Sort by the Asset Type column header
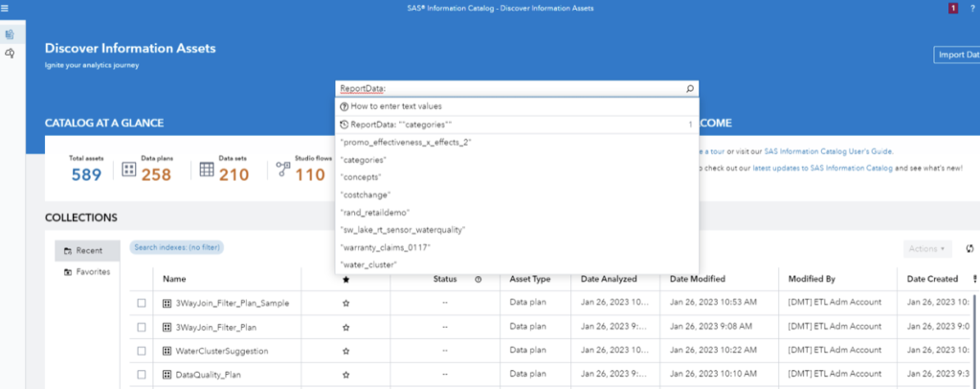980x389 pixels. (530, 279)
